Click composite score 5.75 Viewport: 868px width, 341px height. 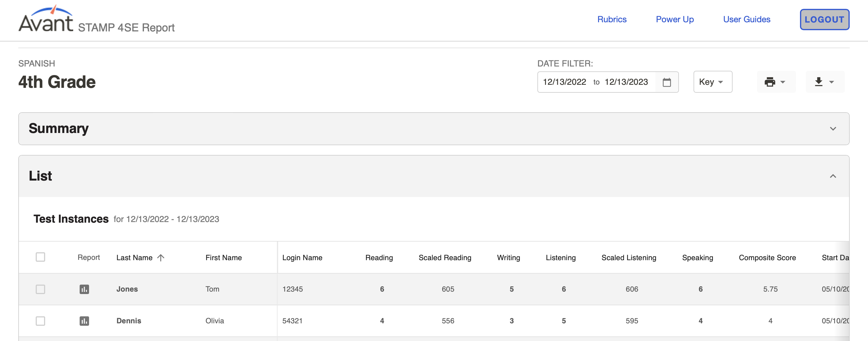click(x=770, y=289)
